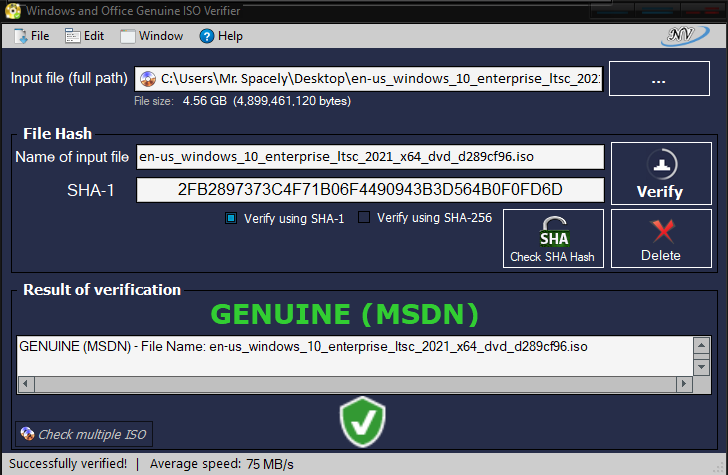
Task: Click the horizontal scrollbar track
Action: [x=355, y=384]
